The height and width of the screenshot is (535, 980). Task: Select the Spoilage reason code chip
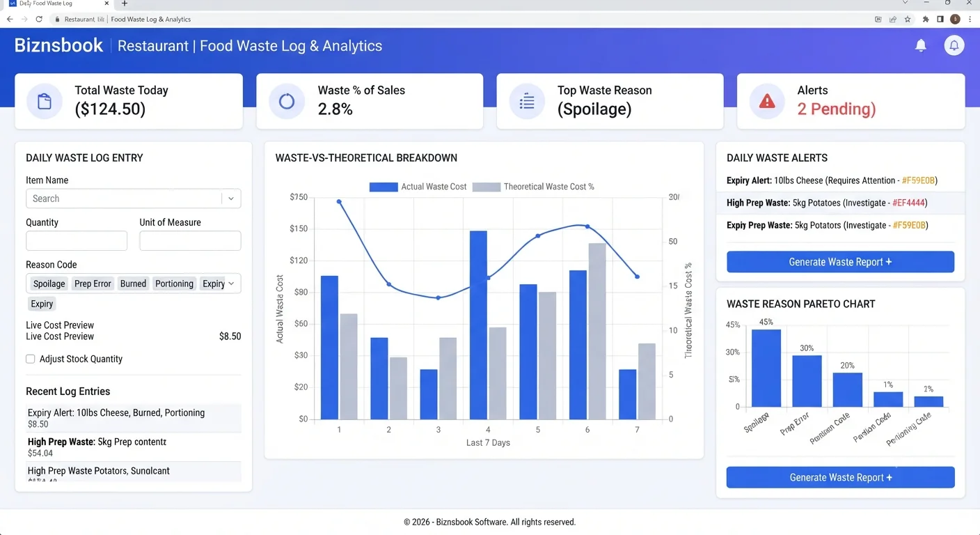49,284
